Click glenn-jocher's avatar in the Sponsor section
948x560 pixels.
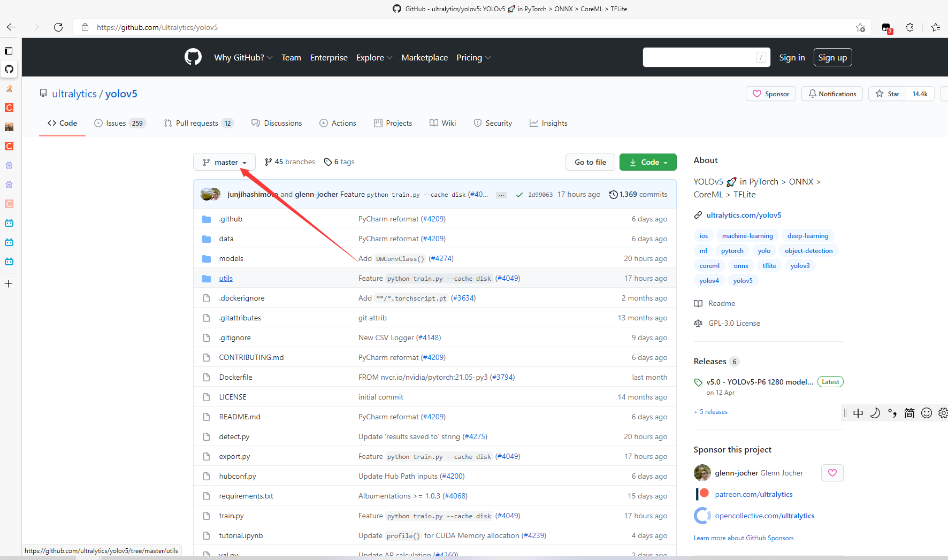[x=702, y=473]
